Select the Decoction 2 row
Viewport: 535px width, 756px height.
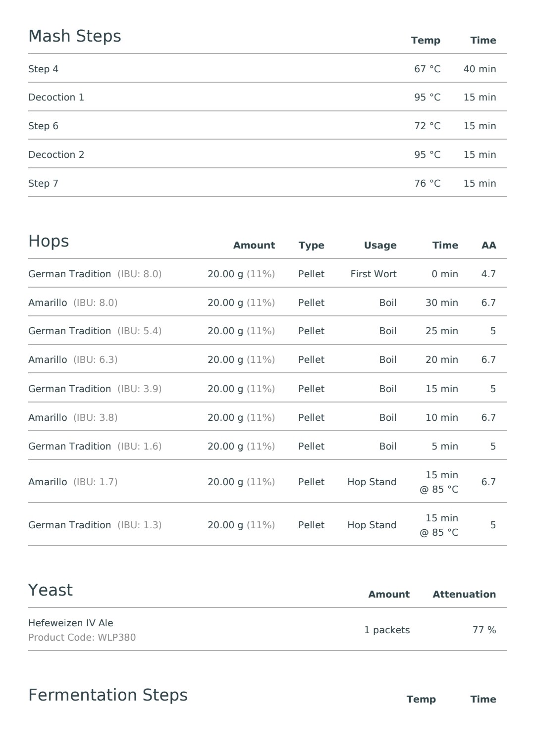[267, 154]
